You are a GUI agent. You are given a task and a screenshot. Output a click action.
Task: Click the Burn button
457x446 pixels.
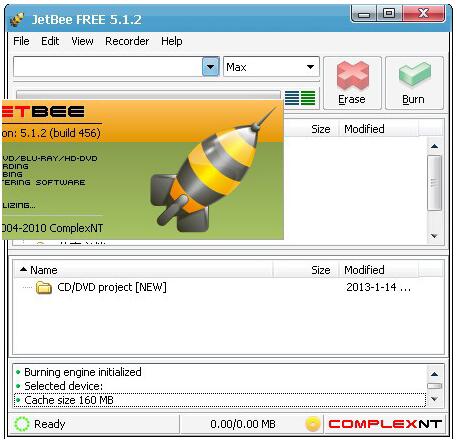[414, 83]
